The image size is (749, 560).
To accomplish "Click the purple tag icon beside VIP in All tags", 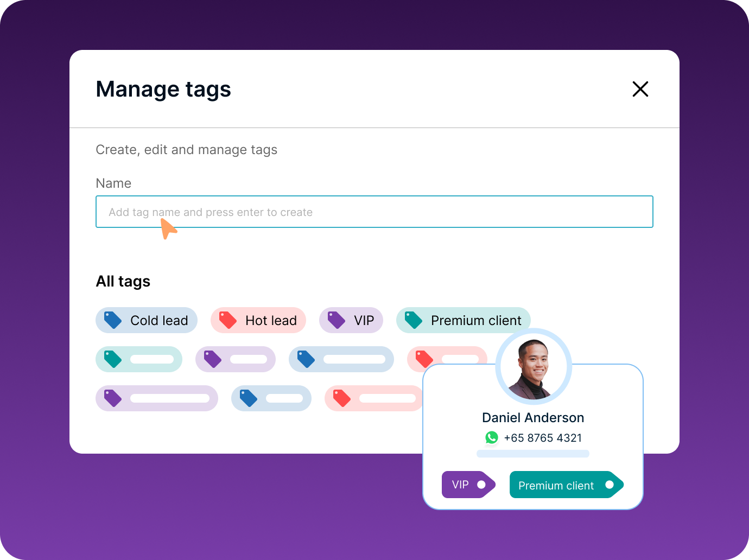I will tap(337, 320).
